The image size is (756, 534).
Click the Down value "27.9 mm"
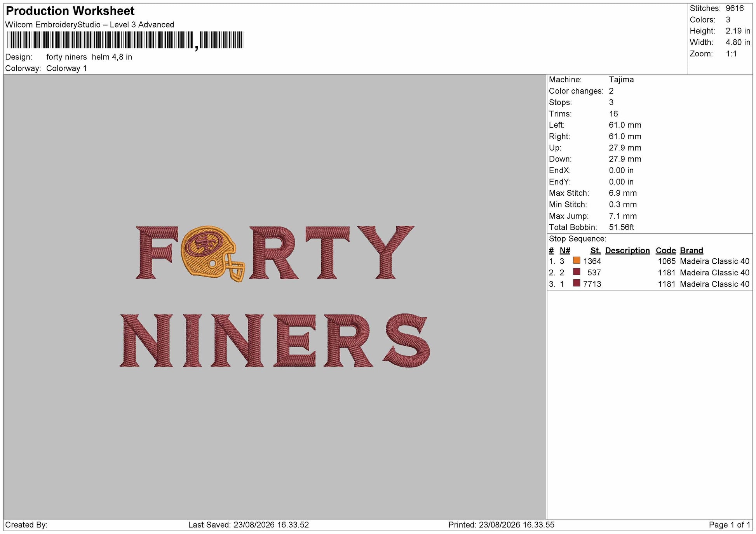625,159
